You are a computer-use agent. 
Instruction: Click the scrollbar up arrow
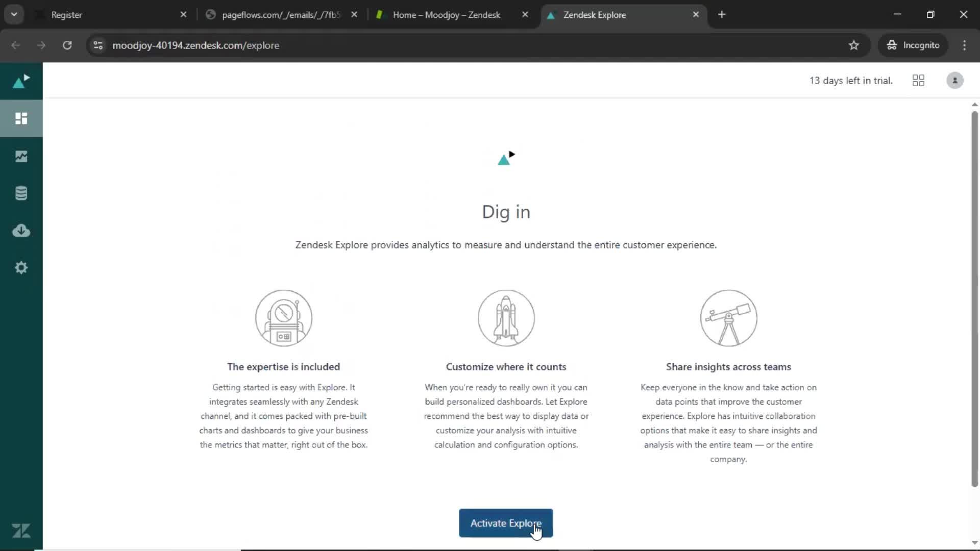pos(974,105)
